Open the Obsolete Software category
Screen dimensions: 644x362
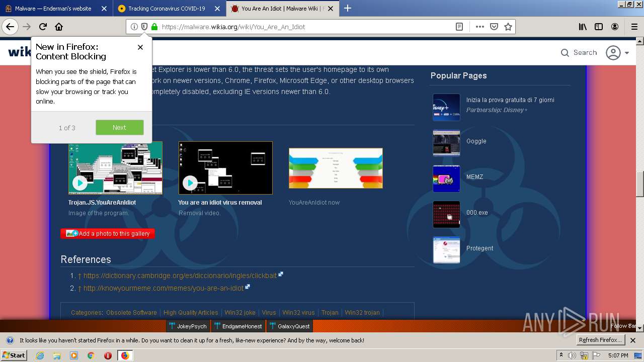click(x=131, y=312)
